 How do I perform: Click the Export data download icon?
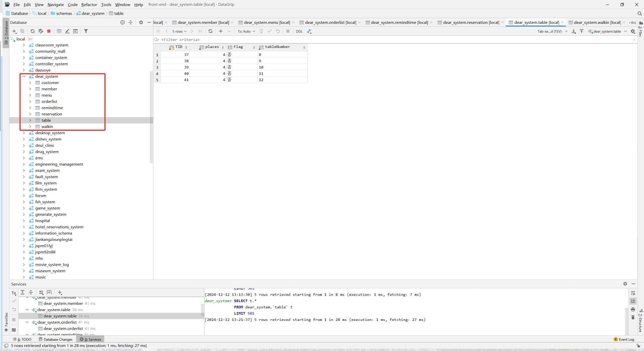click(574, 31)
